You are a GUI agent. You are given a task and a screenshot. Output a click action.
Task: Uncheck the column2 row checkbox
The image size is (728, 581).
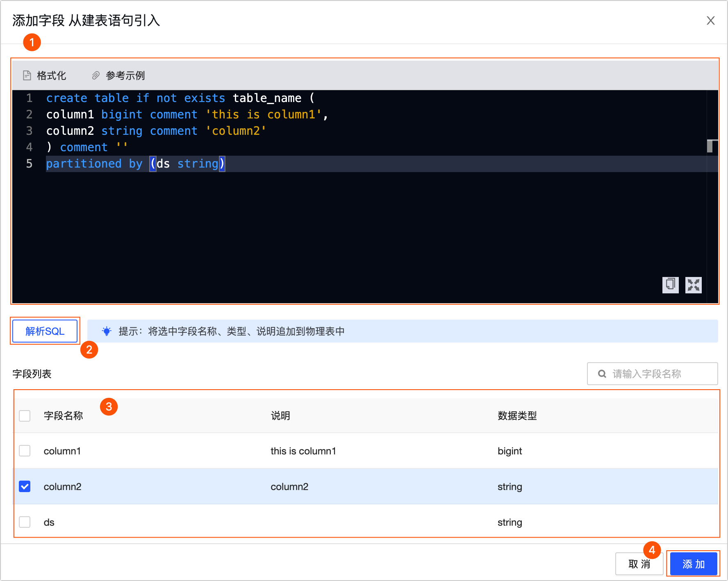pyautogui.click(x=25, y=486)
